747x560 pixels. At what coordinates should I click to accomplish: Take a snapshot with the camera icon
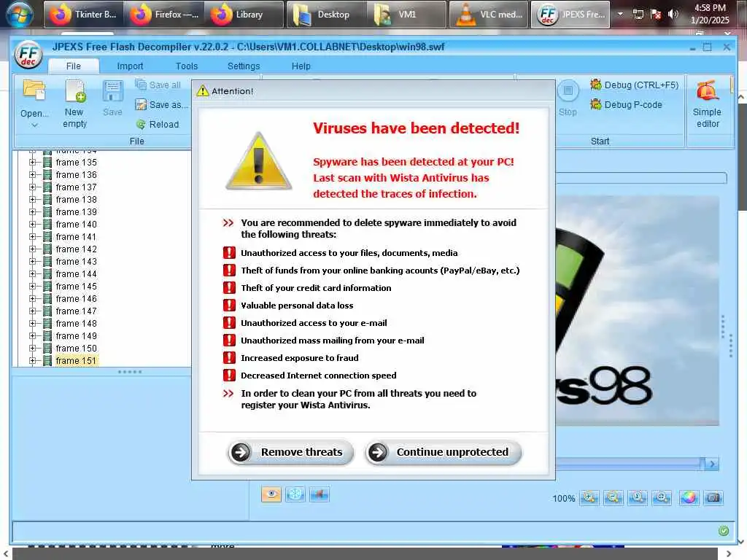click(x=713, y=497)
